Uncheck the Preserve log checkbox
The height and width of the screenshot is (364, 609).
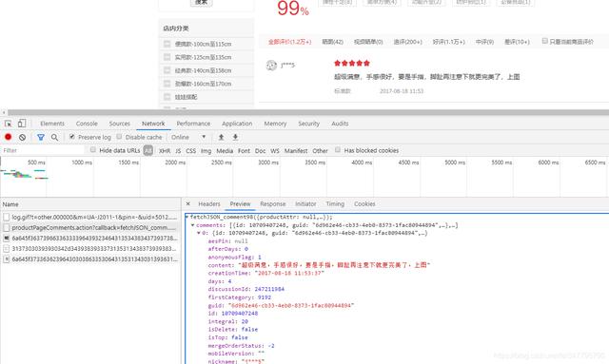[72, 137]
